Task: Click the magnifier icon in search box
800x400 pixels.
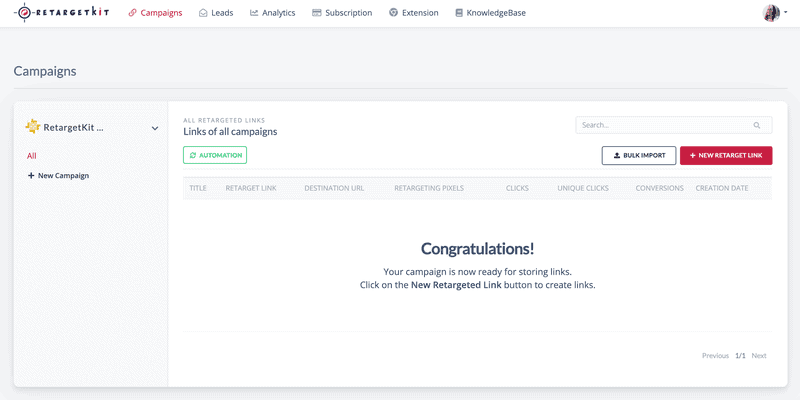Action: pos(757,126)
